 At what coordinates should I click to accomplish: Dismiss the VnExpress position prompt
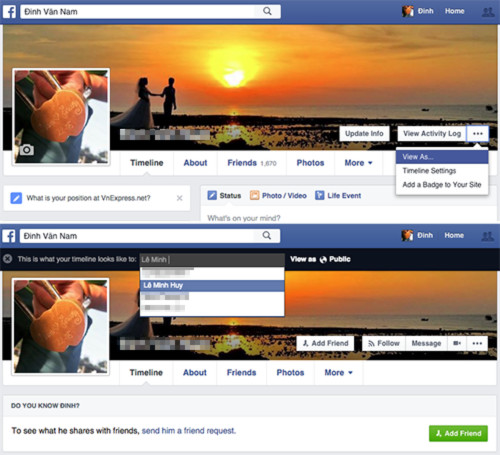179,198
